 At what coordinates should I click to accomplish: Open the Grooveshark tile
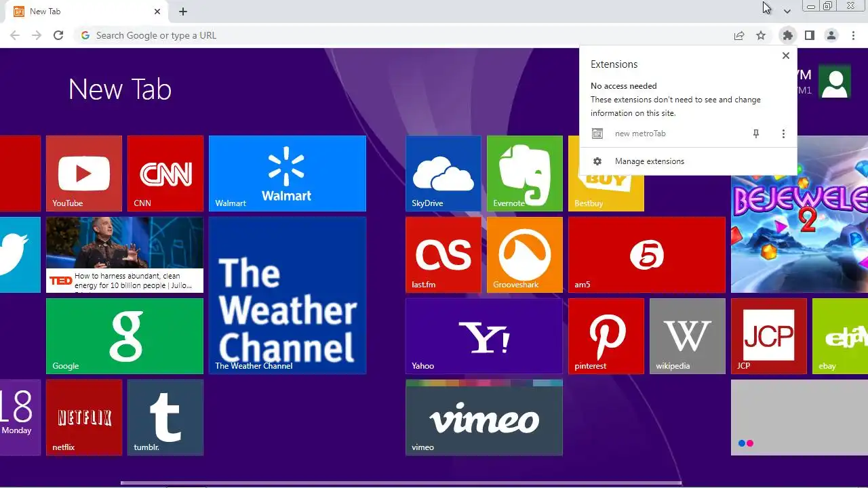coord(525,255)
